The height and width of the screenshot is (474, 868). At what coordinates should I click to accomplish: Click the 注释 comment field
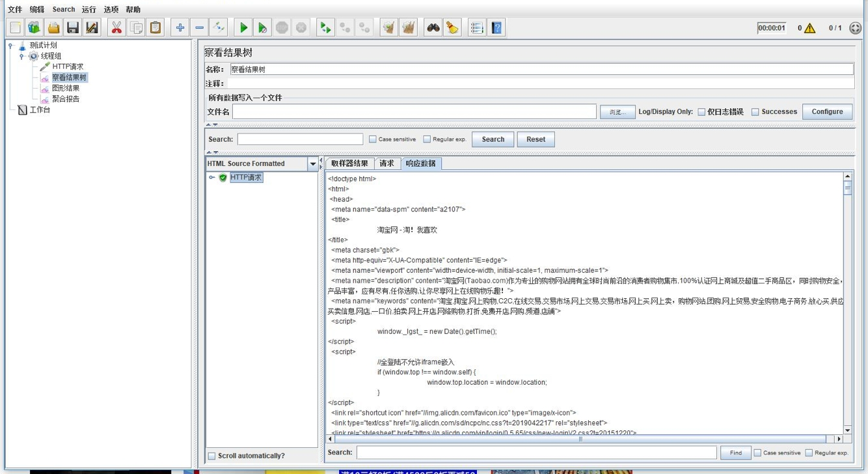tap(541, 83)
